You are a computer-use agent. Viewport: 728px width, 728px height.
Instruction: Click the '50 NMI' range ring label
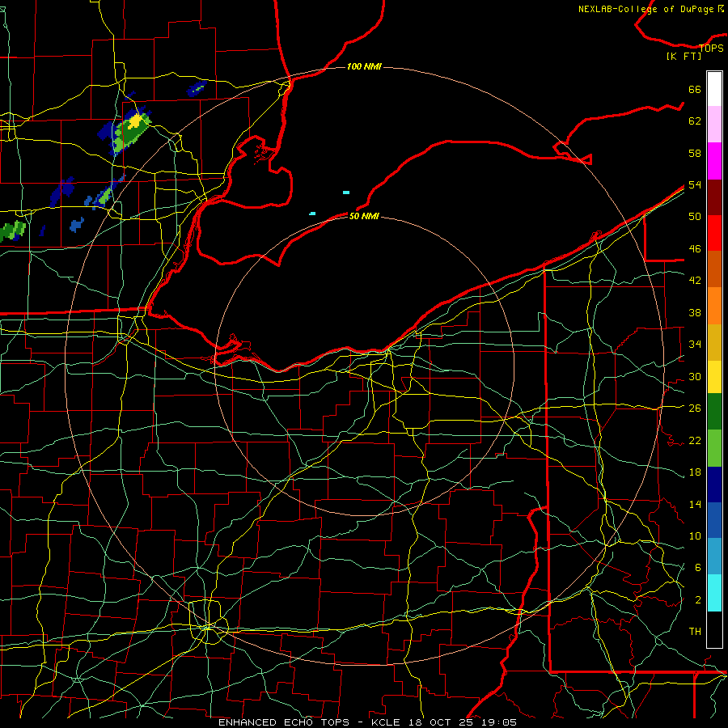[x=364, y=216]
